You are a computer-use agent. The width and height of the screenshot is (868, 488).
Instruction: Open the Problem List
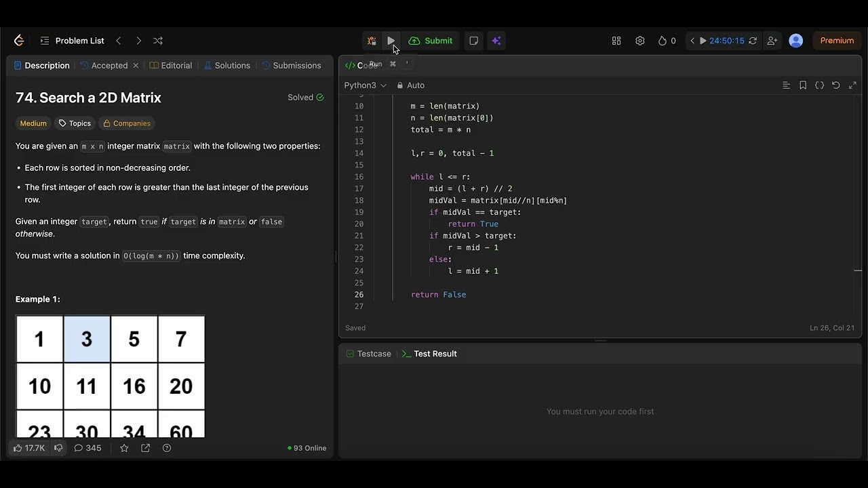(73, 41)
